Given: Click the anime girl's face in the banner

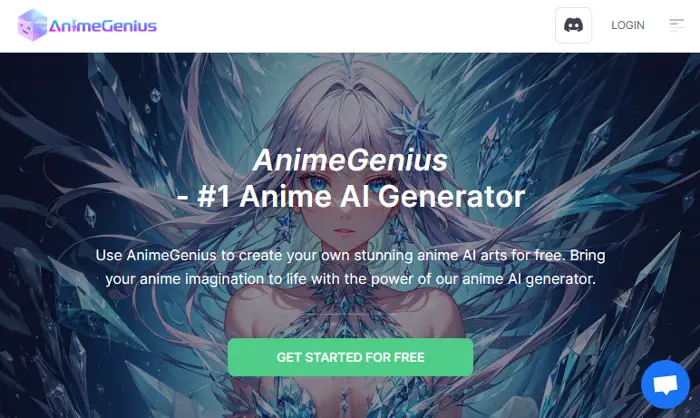Looking at the screenshot, I should (x=345, y=201).
